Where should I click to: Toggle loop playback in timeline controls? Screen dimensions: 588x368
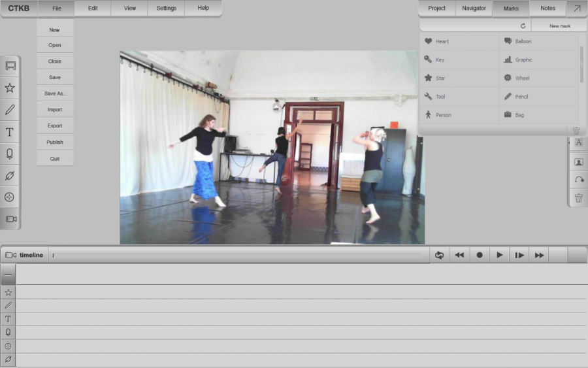[x=439, y=255]
